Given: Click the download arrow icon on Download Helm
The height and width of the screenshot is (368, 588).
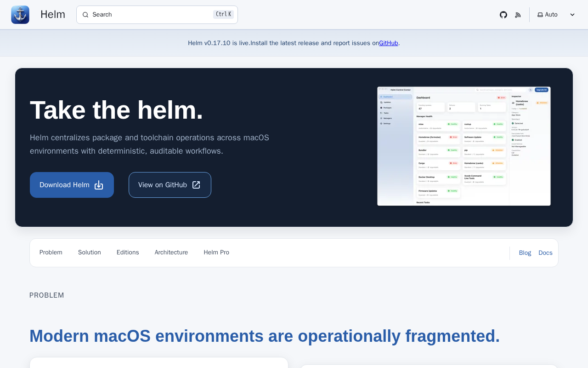Looking at the screenshot, I should (x=99, y=185).
